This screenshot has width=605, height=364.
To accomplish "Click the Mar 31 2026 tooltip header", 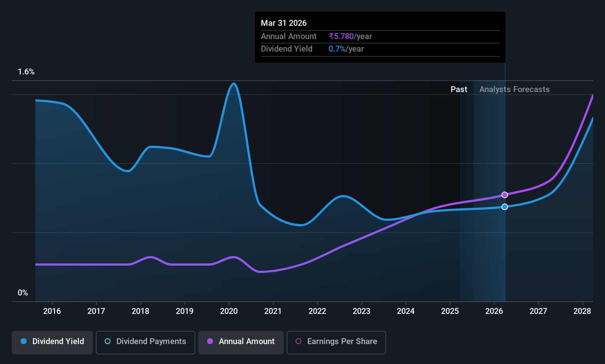I will [x=284, y=23].
